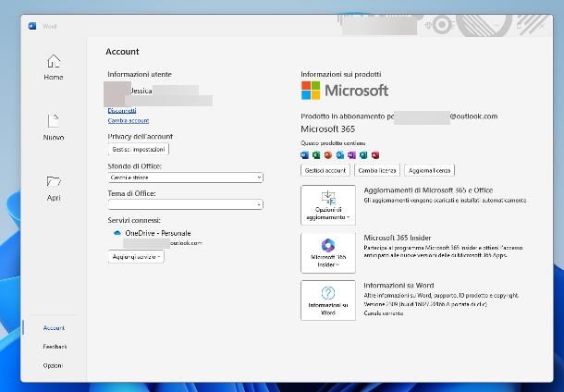Open the Aggiungi servizio dropdown

point(136,256)
